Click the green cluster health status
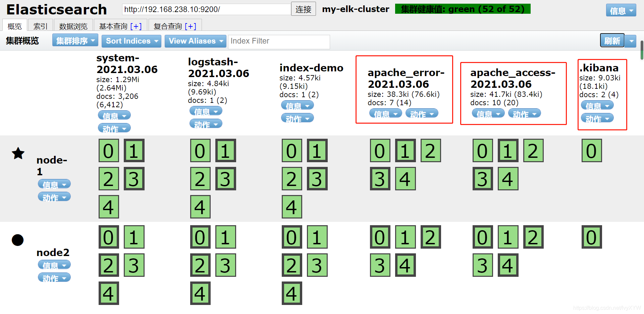Viewport: 644px width, 314px height. [x=463, y=9]
